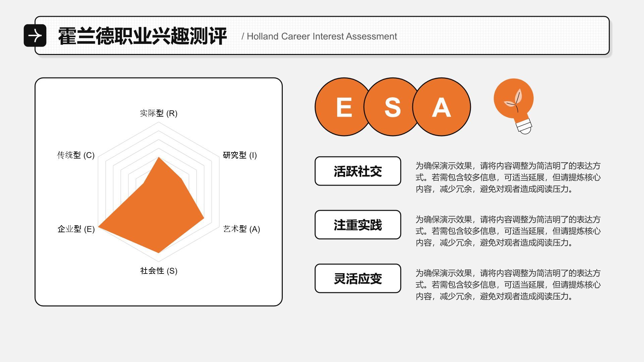Click the 社会性 (S) radar axis label
The image size is (644, 362).
[x=159, y=271]
